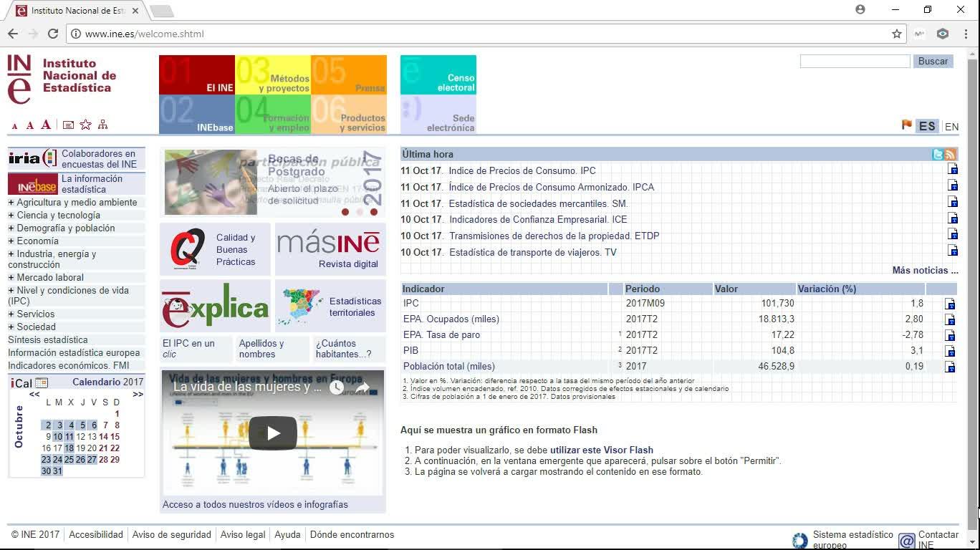980x550 pixels.
Task: Go to next month in the calendar
Action: [x=138, y=395]
